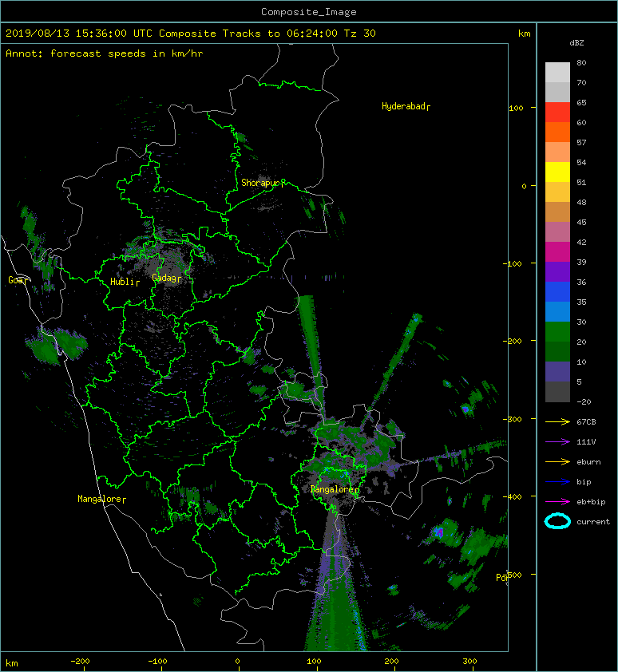
Task: Click the 111V legend label
Action: 586,442
